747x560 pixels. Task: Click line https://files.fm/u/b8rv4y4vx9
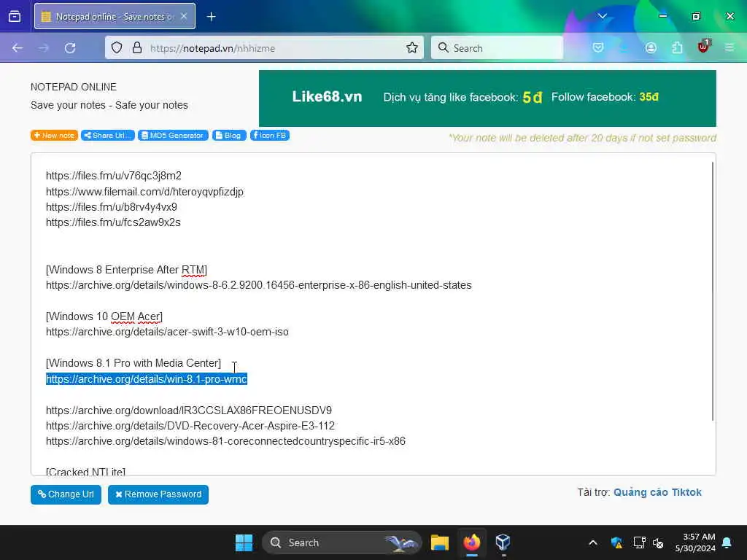pyautogui.click(x=112, y=207)
